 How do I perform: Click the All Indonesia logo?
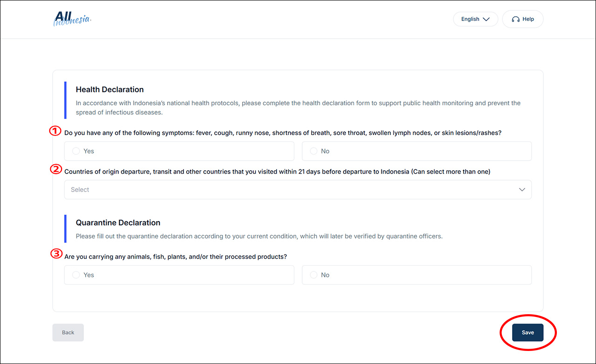[73, 19]
